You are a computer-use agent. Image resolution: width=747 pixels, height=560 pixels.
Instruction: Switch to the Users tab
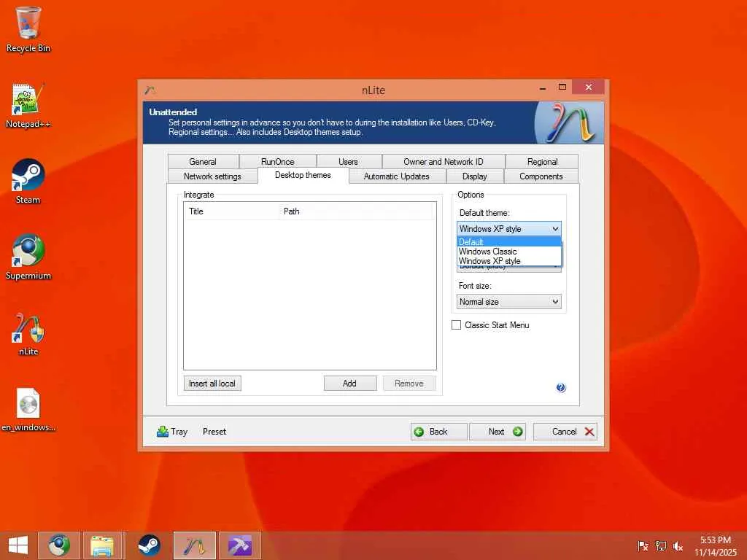[348, 161]
